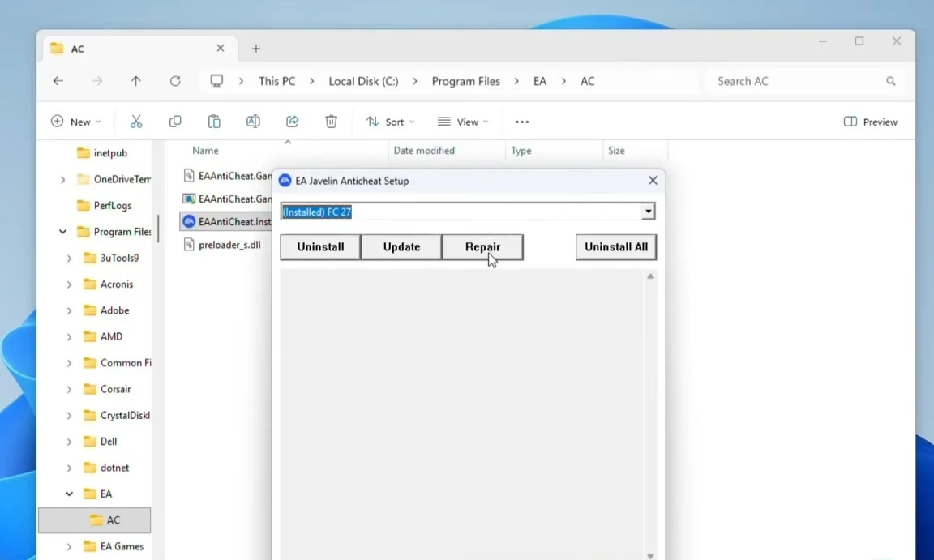Expand the Acronis folder node
Screen dimensions: 934x560
tap(69, 284)
